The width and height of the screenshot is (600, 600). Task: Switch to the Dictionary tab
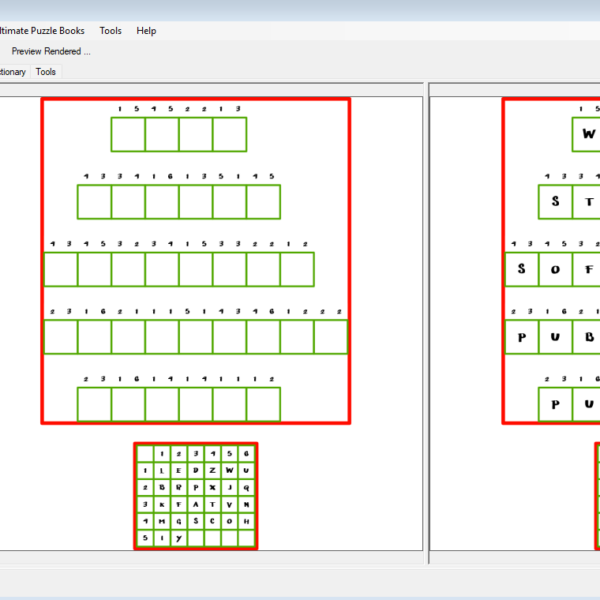(x=12, y=72)
